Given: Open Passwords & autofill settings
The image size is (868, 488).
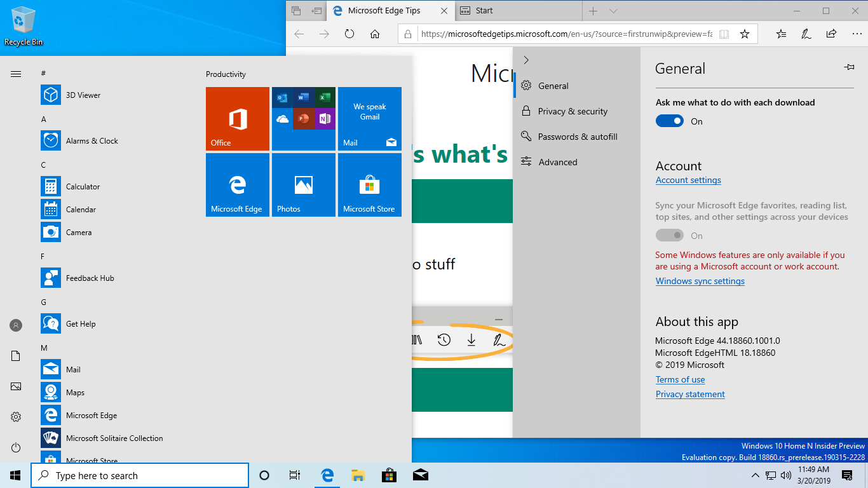Looking at the screenshot, I should coord(577,137).
